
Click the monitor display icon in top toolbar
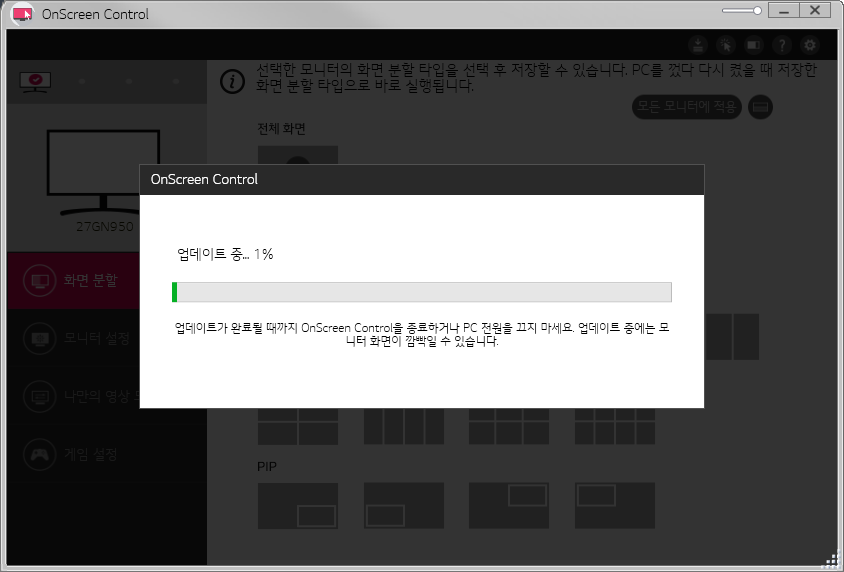click(754, 45)
